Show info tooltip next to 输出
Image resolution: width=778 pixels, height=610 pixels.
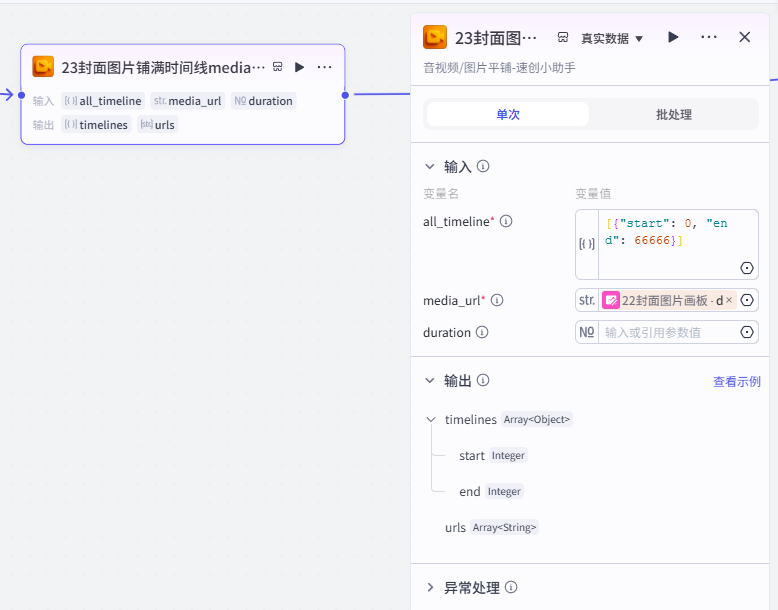tap(483, 380)
